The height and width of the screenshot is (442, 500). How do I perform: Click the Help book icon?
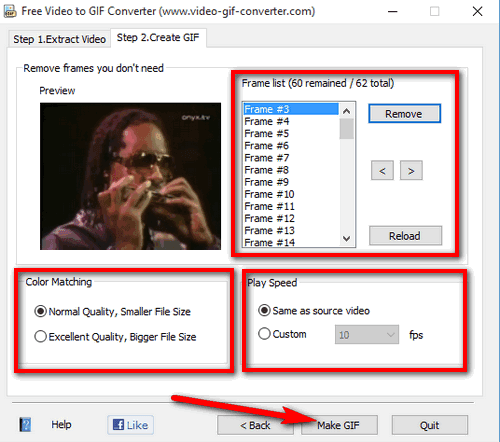pos(25,425)
